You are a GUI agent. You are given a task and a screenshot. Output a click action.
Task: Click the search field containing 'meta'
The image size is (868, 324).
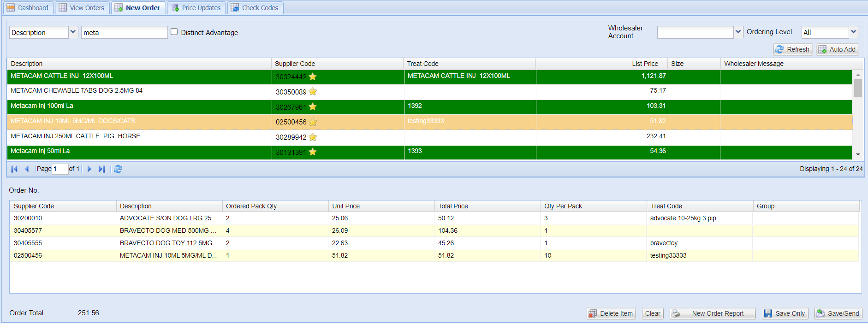point(124,32)
